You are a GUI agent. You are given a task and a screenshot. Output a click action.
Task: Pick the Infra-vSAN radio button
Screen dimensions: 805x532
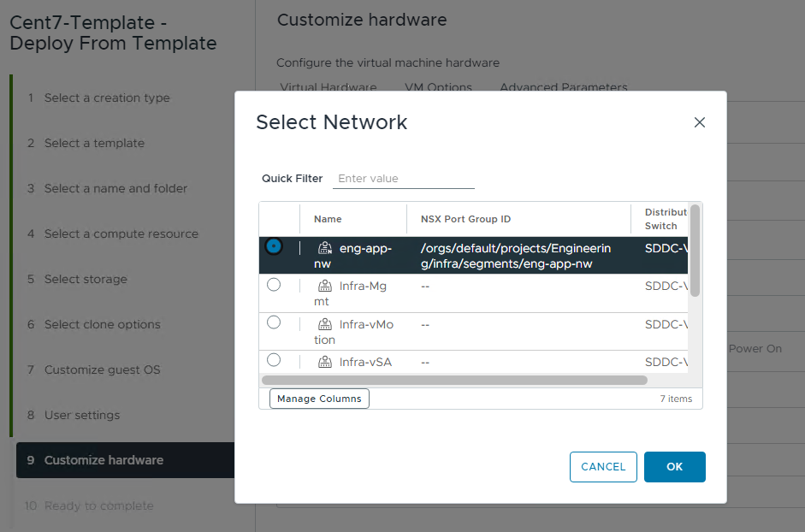tap(274, 360)
